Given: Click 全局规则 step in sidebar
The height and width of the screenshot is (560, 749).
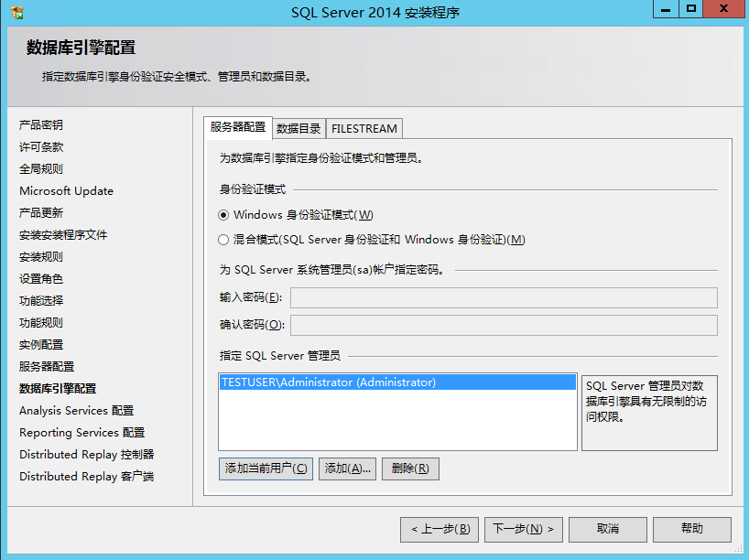Looking at the screenshot, I should pyautogui.click(x=41, y=169).
